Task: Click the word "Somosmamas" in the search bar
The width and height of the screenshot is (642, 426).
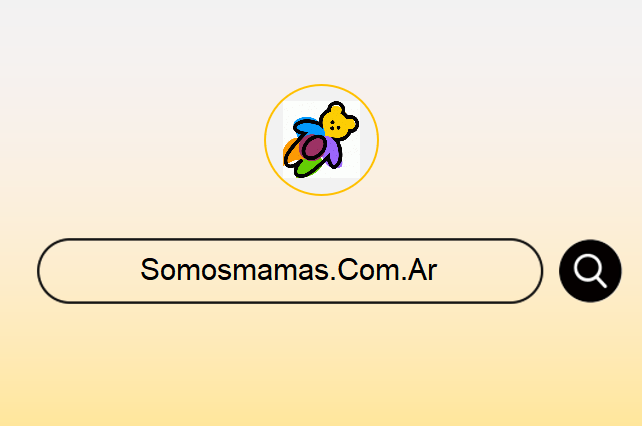Action: 235,270
